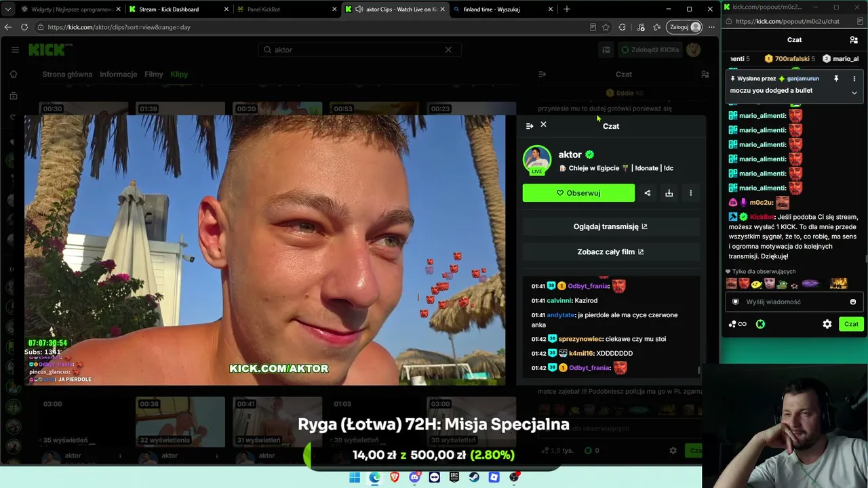Close the finland time tab
Screen dimensions: 868x488
(551, 9)
